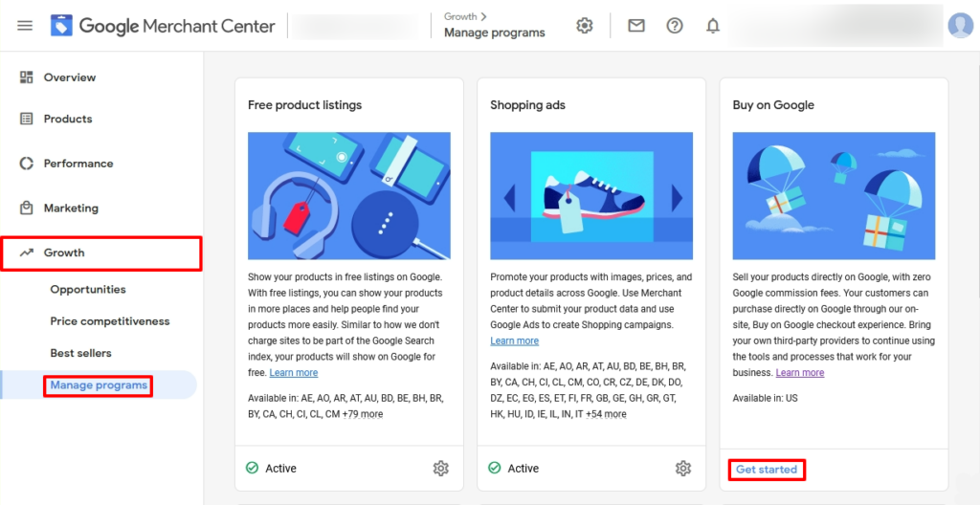980x505 pixels.
Task: Open the hamburger main menu
Action: [25, 26]
